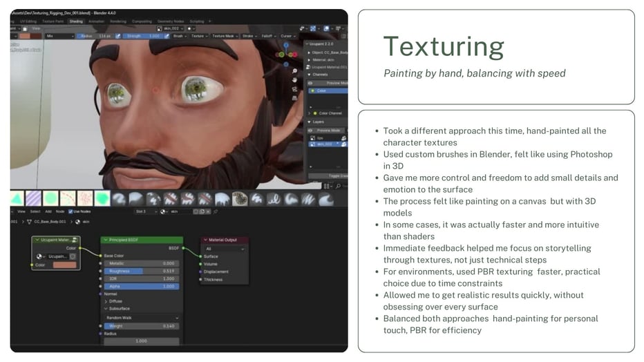Select the last wave-shaped brush thumbnail

[x=326, y=199]
